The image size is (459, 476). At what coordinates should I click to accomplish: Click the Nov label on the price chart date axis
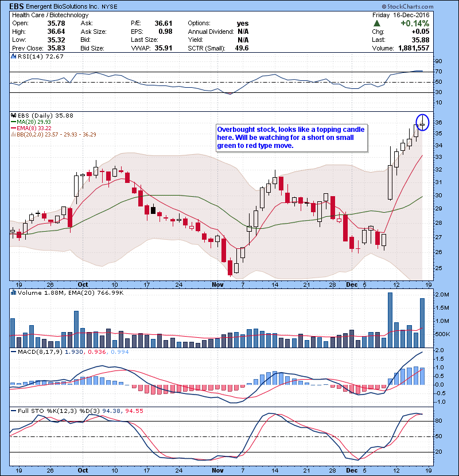tap(217, 284)
